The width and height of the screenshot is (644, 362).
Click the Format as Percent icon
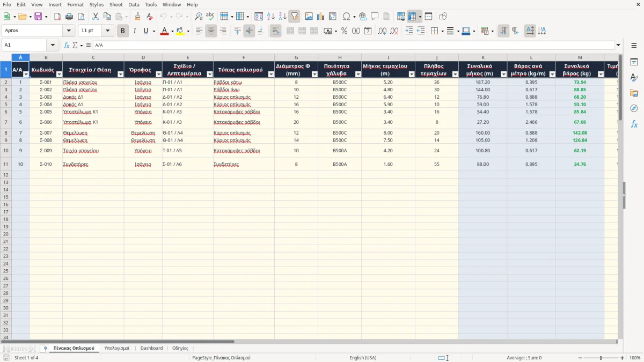(344, 31)
